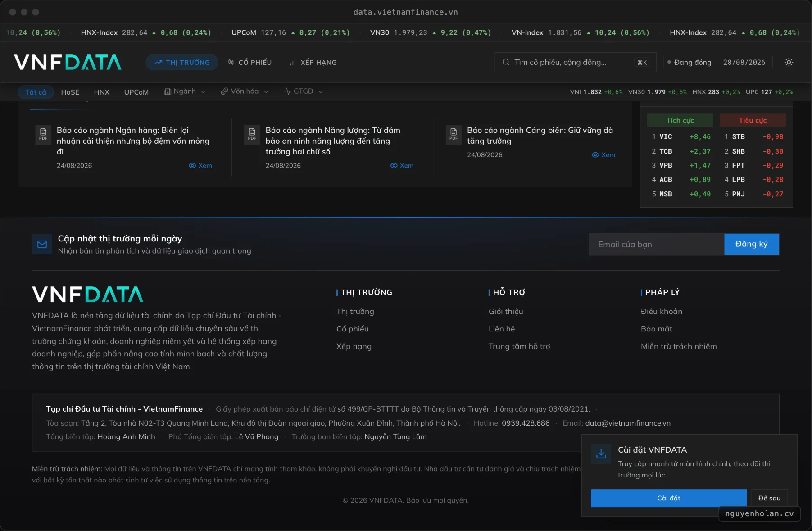812x531 pixels.
Task: Open the PDF icon for Năng lượng report
Action: tap(252, 134)
